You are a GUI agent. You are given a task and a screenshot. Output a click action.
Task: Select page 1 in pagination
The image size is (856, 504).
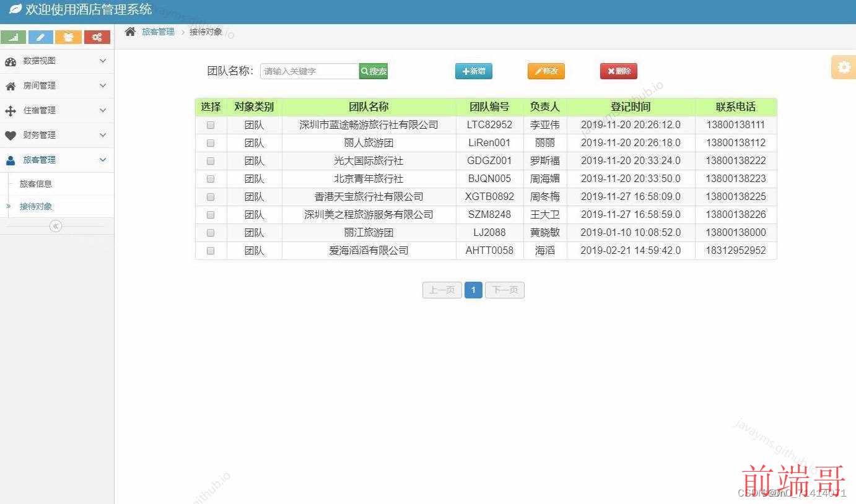point(473,290)
